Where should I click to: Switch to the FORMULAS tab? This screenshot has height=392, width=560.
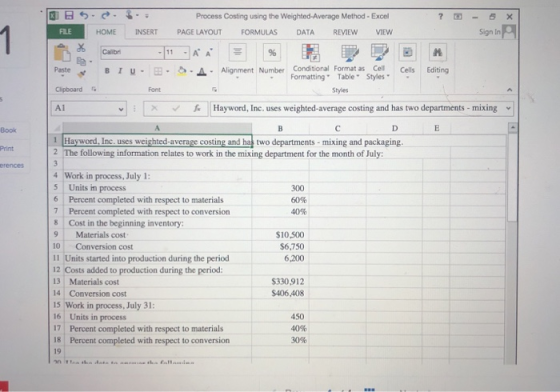259,32
